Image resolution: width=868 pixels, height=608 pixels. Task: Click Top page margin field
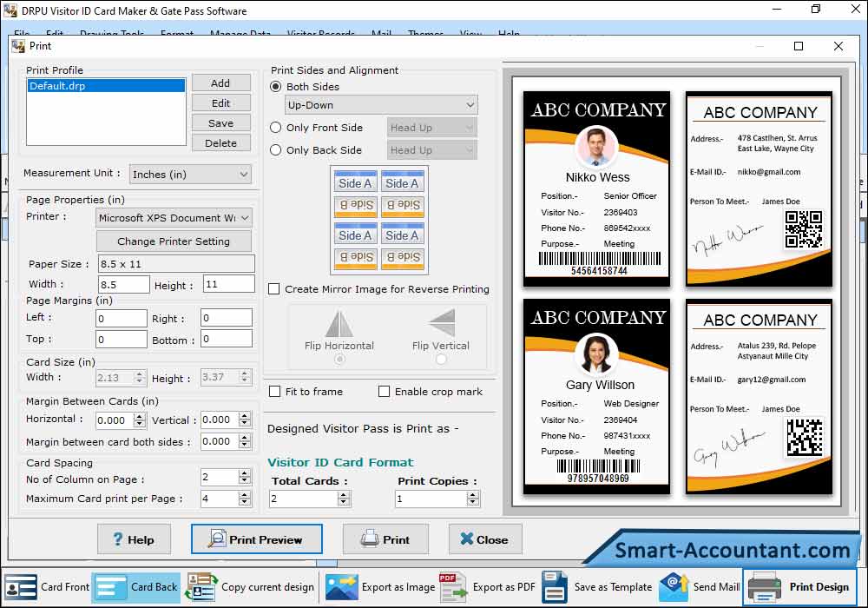tap(122, 339)
